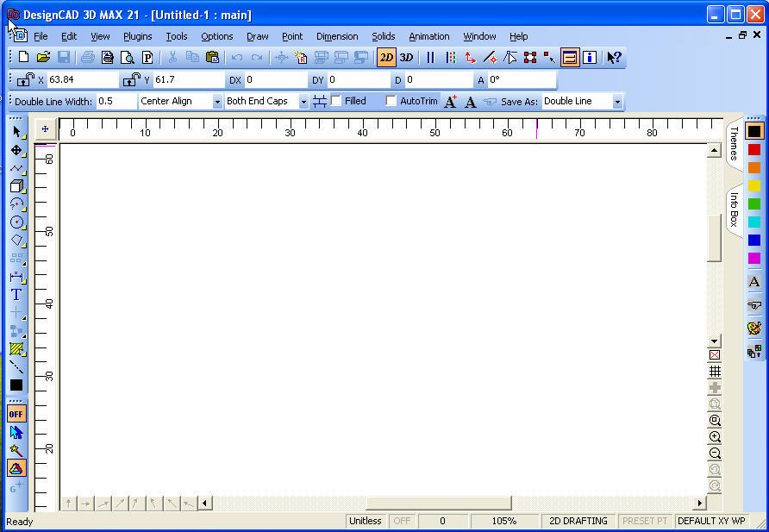769x532 pixels.
Task: Click the line style tool icon
Action: pos(16,366)
